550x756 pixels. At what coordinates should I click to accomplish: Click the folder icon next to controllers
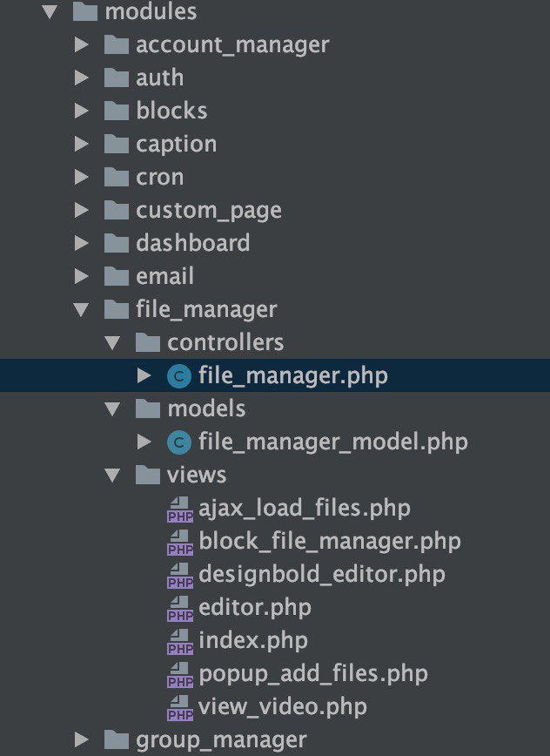148,343
